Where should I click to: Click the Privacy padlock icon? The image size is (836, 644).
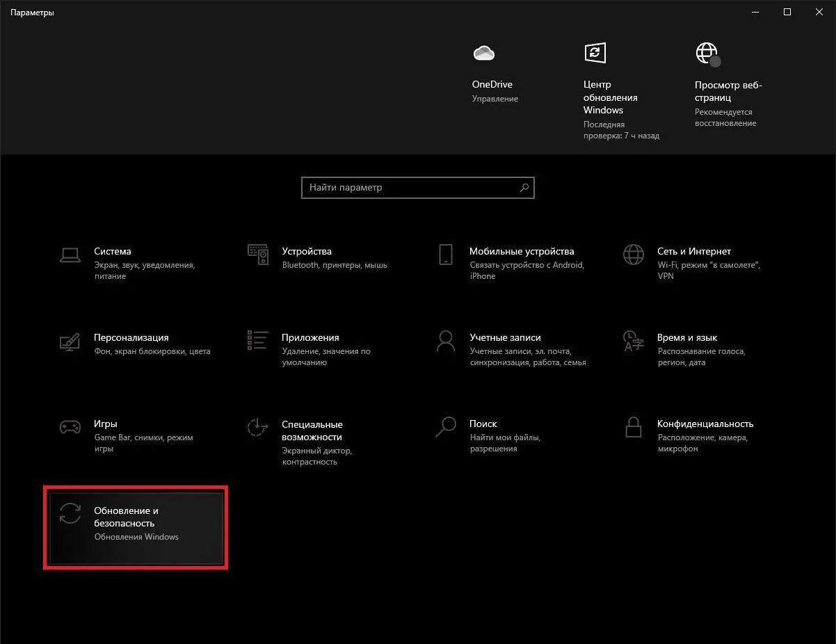click(x=634, y=427)
